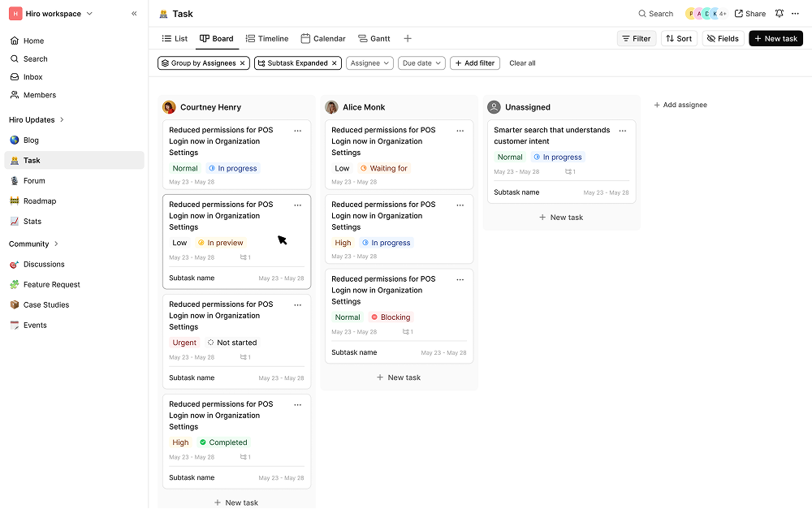Open options for the Completed card

298,405
